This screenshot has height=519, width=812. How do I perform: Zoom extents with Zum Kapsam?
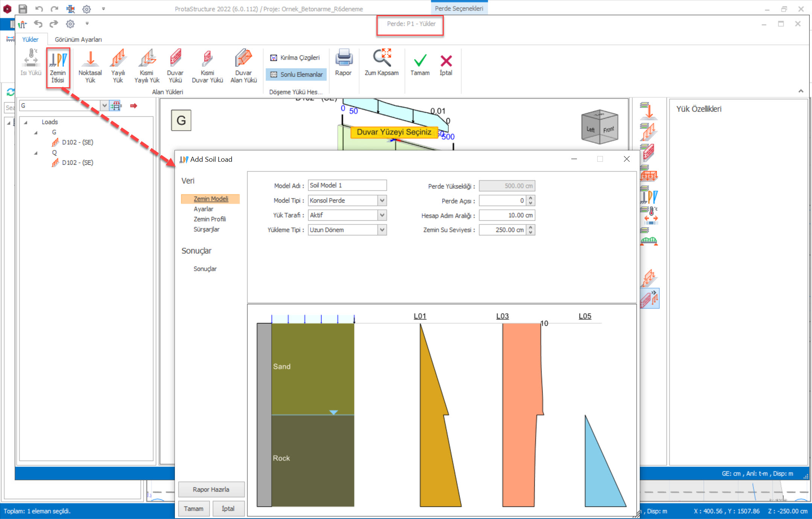(x=381, y=63)
